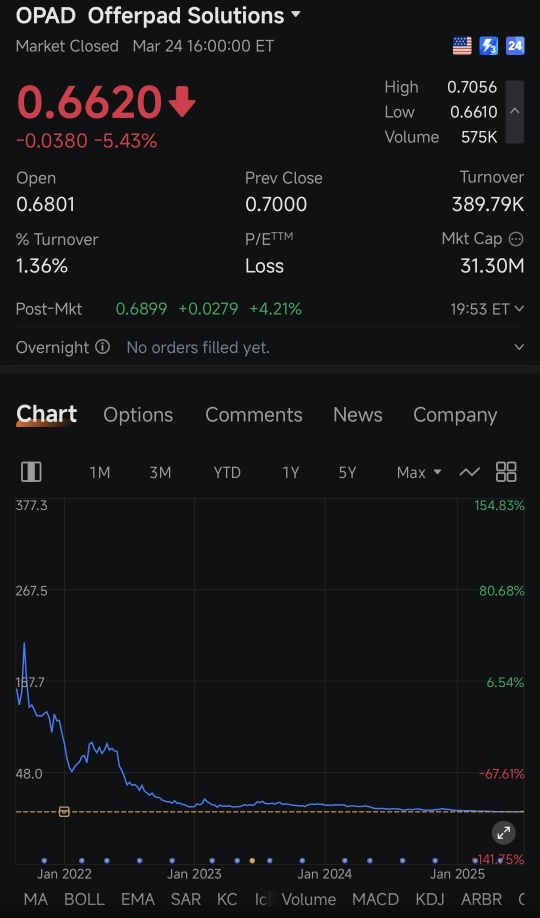Open market cap more-info ellipsis icon

click(x=516, y=239)
